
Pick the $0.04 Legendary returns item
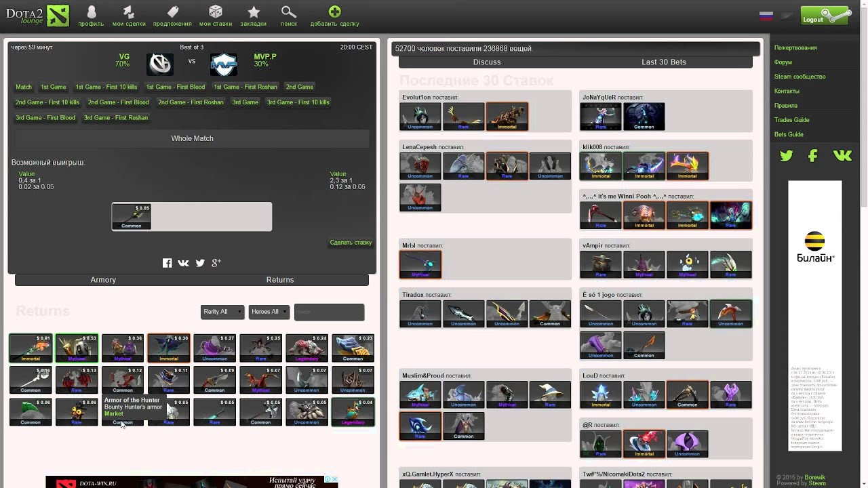pos(353,413)
